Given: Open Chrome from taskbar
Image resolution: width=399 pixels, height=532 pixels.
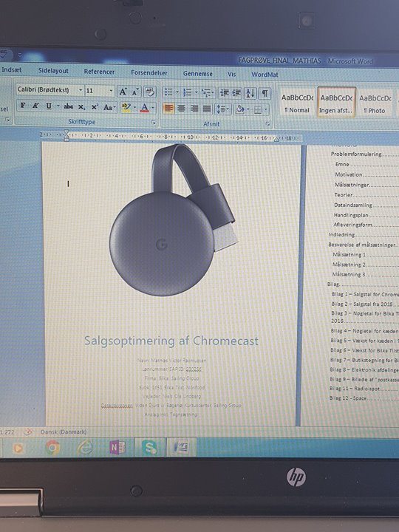Looking at the screenshot, I should tap(52, 448).
